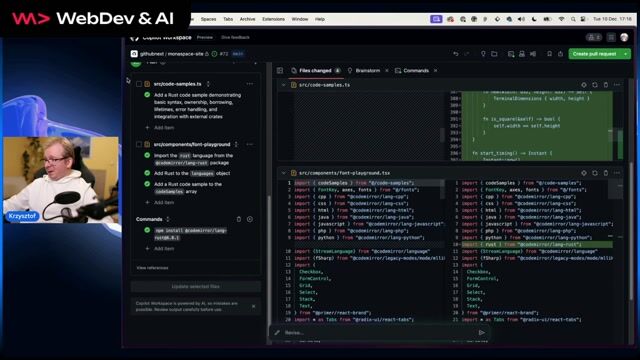Click the send arrow in the Revise box
Viewport: 640px width, 360px height.
click(x=482, y=333)
